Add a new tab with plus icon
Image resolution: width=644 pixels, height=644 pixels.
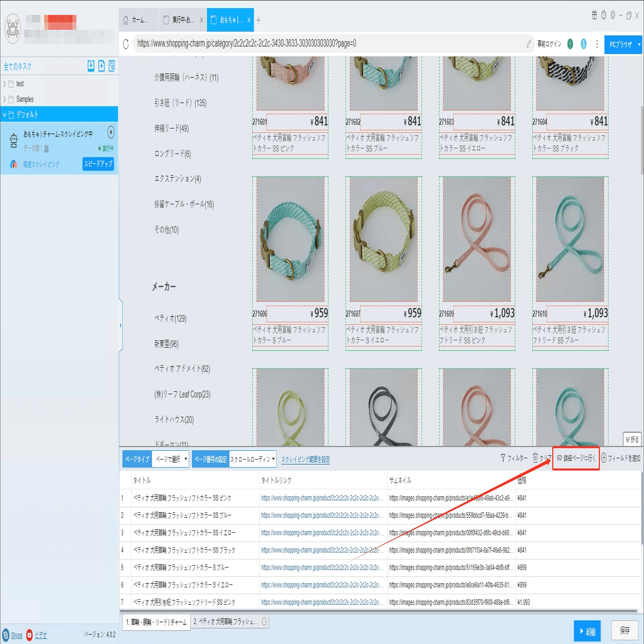coord(258,20)
